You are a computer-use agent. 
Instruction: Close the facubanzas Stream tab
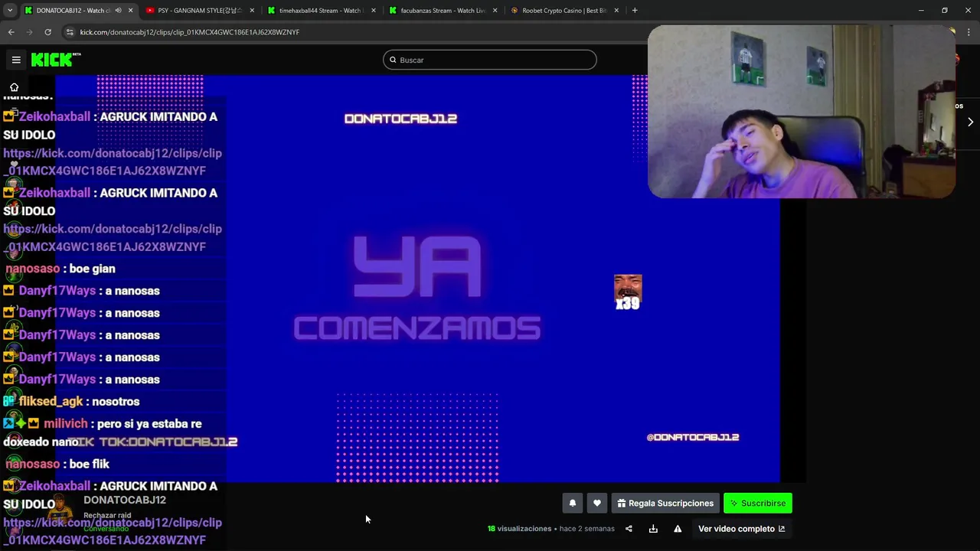[x=495, y=11]
